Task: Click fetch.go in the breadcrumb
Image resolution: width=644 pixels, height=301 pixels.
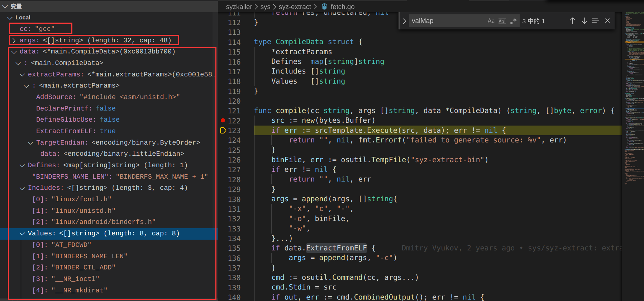Action: pos(342,6)
